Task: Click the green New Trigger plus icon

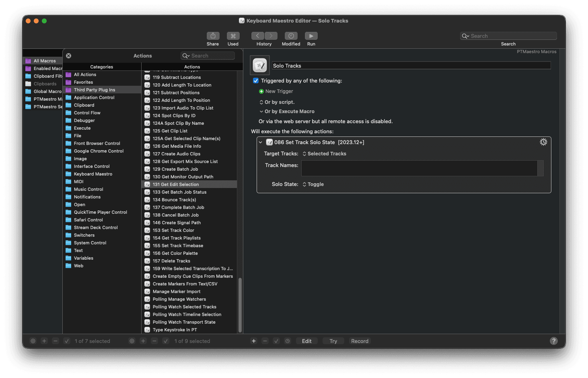Action: point(261,91)
